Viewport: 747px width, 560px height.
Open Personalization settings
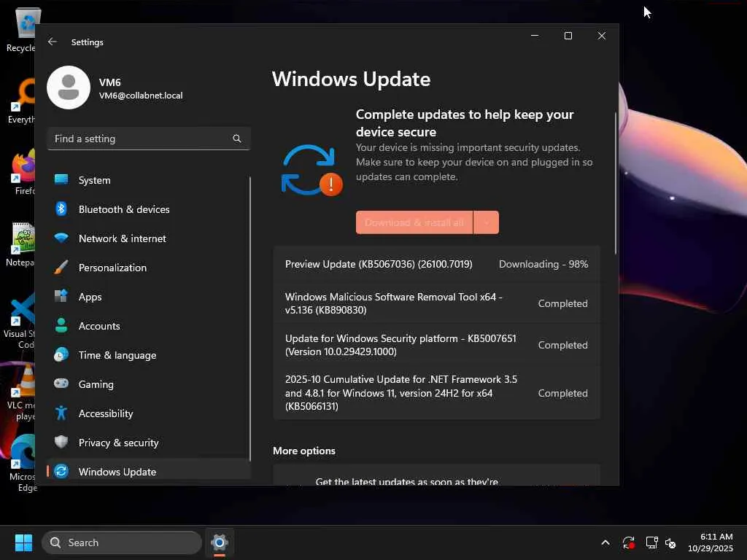(x=149, y=268)
